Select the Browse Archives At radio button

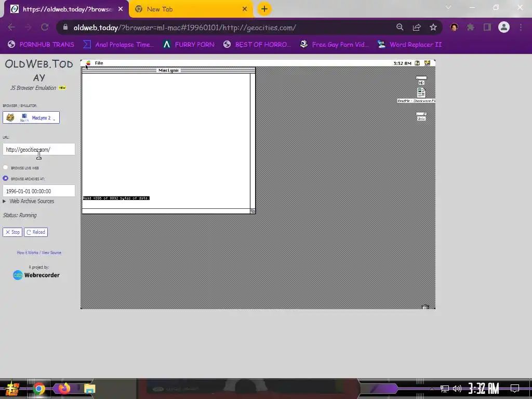coord(5,178)
